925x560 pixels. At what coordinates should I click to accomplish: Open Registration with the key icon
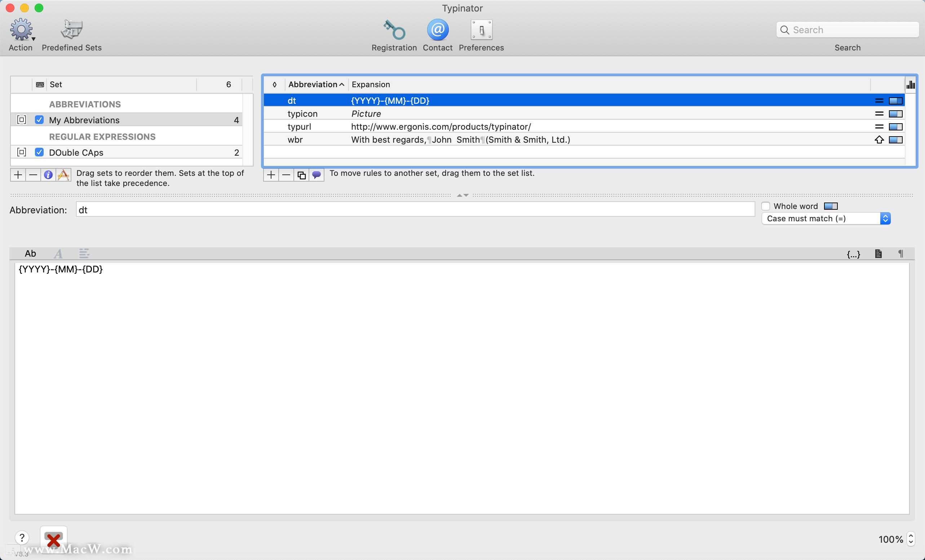[394, 30]
